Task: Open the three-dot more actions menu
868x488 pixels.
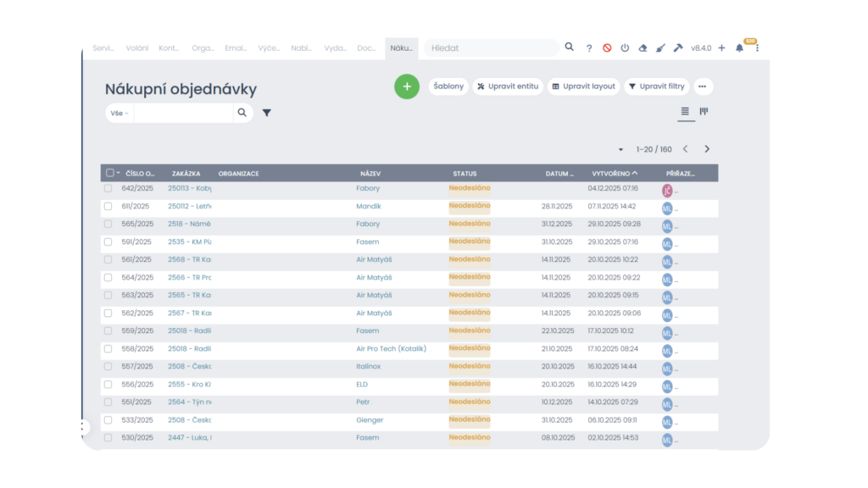Action: 703,86
